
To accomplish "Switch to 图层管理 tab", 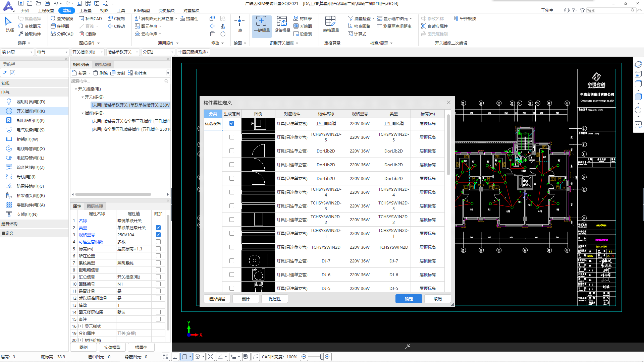I will click(95, 206).
